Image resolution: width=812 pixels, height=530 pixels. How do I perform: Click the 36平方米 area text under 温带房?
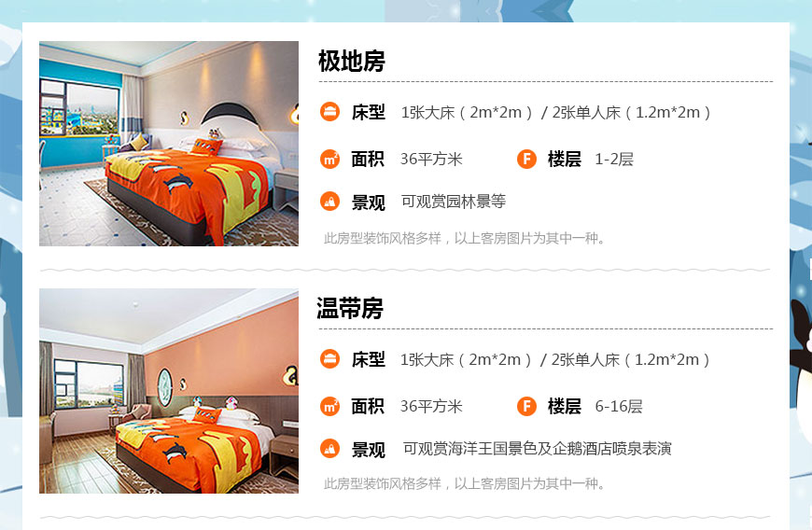tap(431, 406)
